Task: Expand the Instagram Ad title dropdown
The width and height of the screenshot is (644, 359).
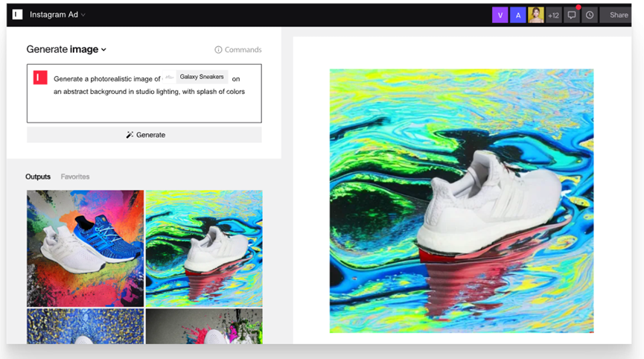Action: [57, 15]
